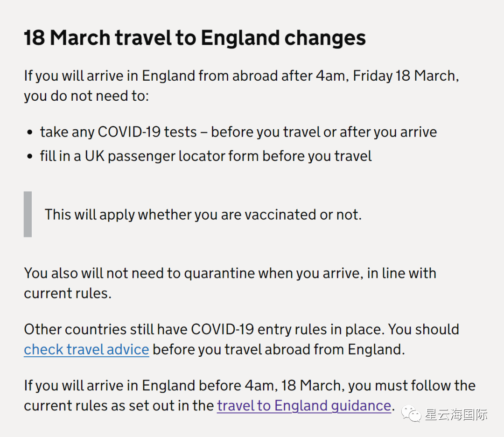Open the 'travel to England guidance' link
Viewport: 504px width, 437px height.
[304, 405]
